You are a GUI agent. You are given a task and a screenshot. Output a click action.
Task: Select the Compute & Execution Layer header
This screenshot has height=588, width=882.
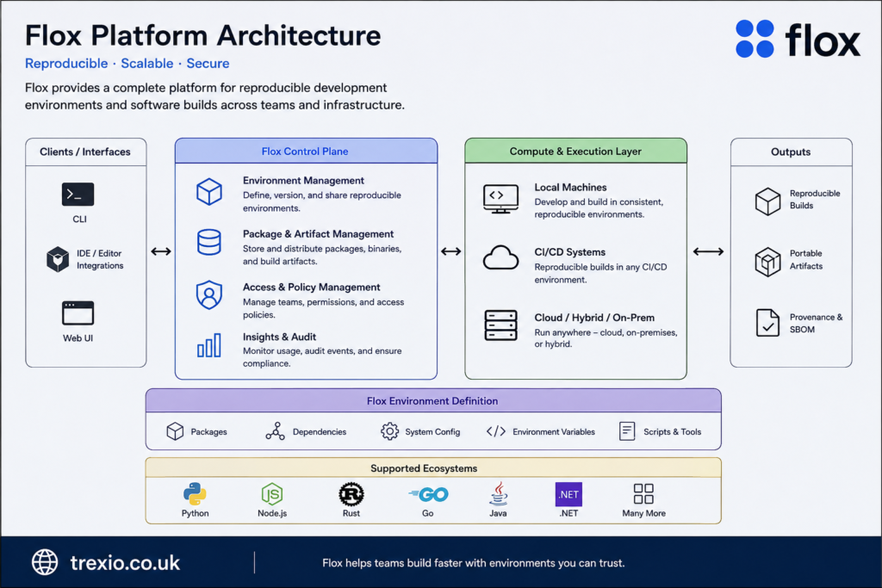575,152
